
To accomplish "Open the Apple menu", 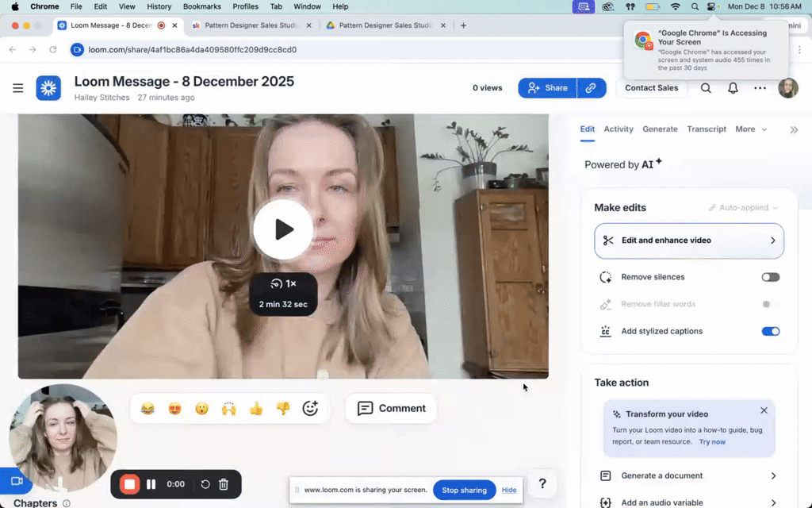I will click(x=15, y=6).
